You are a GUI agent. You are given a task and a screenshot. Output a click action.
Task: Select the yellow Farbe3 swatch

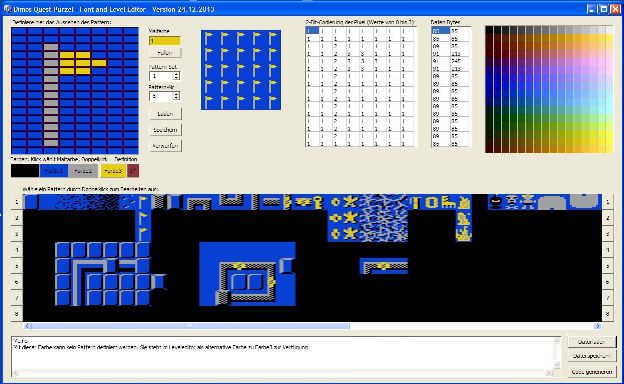[113, 171]
